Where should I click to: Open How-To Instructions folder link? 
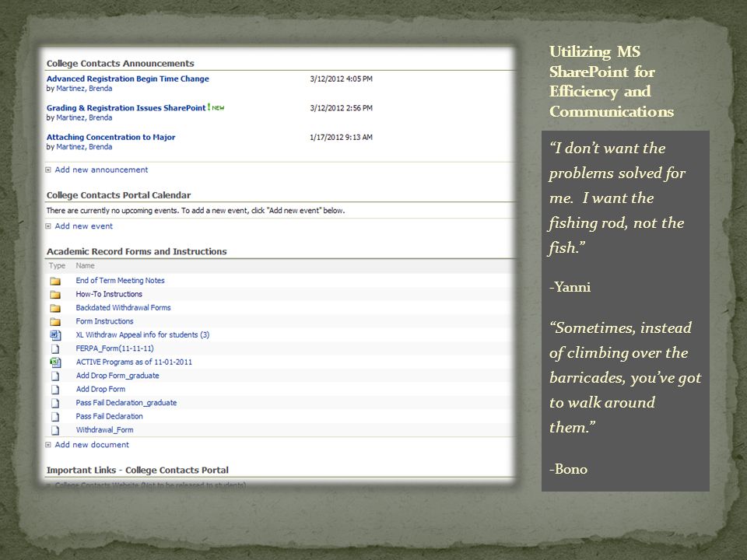109,294
